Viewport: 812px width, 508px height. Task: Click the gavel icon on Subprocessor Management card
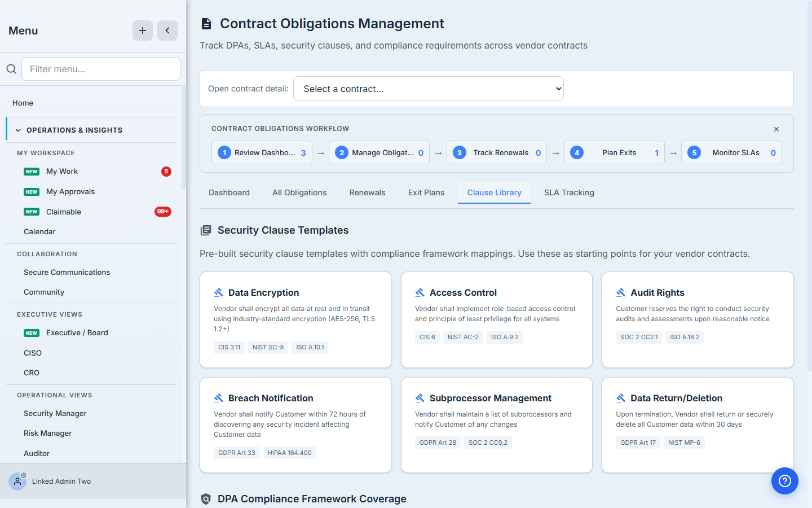click(x=420, y=398)
